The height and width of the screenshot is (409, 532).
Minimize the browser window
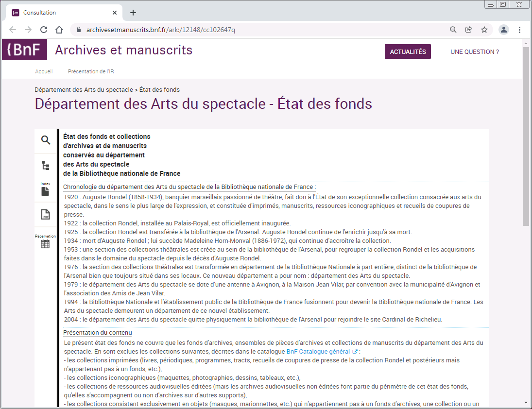(491, 5)
